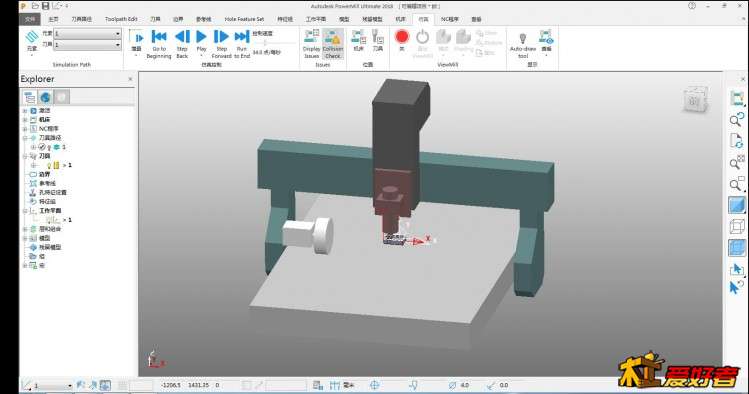The image size is (749, 394).
Task: Switch to the Toolpath Edit ribbon tab
Action: pyautogui.click(x=121, y=19)
